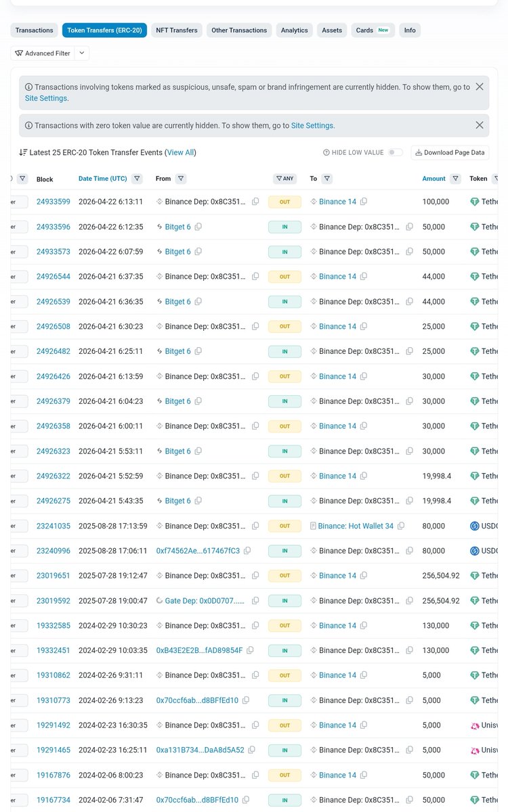Click the Tether token icon in block 24933599 row
This screenshot has height=812, width=508.
click(474, 202)
